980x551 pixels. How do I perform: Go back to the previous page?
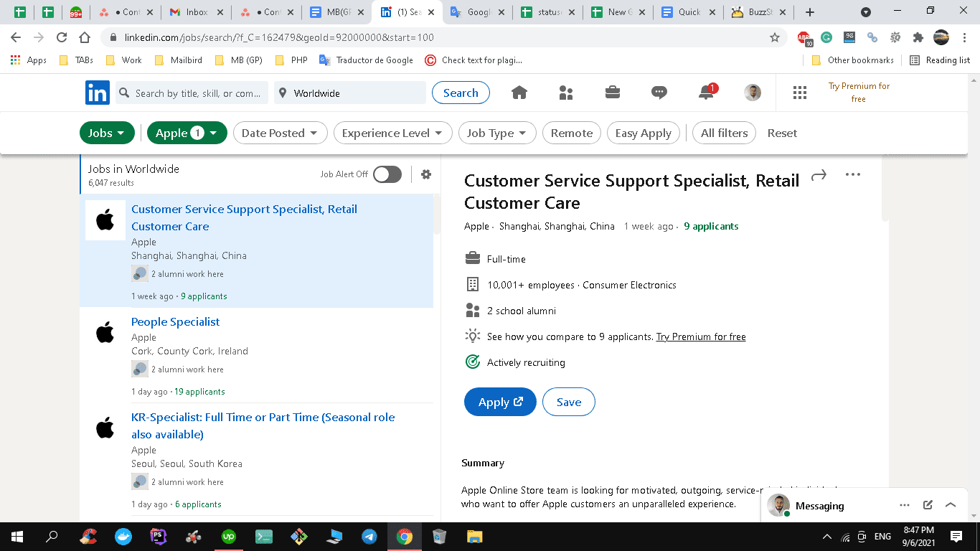[x=16, y=37]
